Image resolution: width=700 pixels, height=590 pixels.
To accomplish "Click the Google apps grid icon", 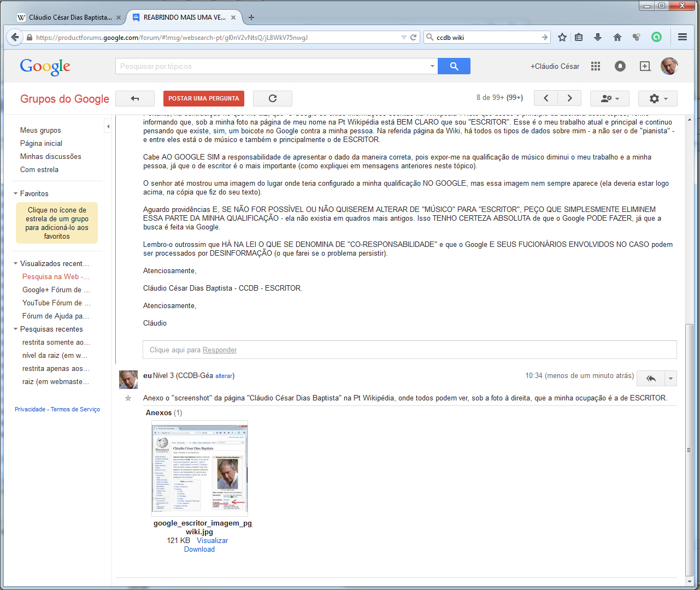I will pos(596,66).
